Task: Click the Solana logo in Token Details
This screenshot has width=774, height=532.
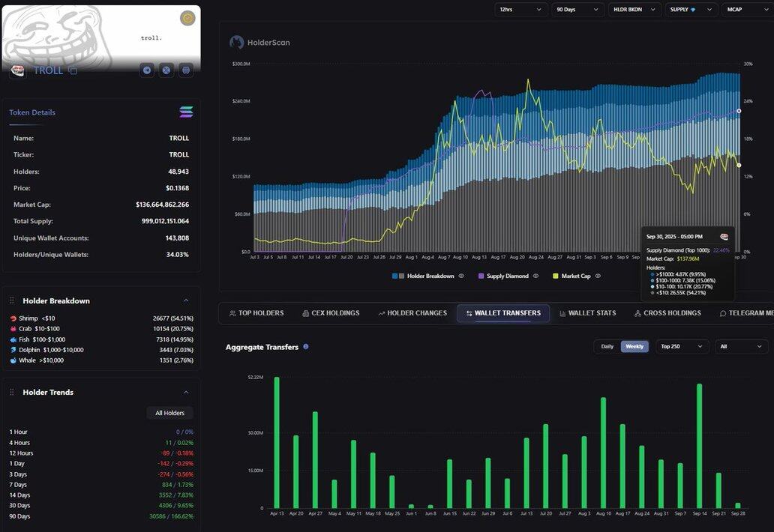Action: coord(186,112)
